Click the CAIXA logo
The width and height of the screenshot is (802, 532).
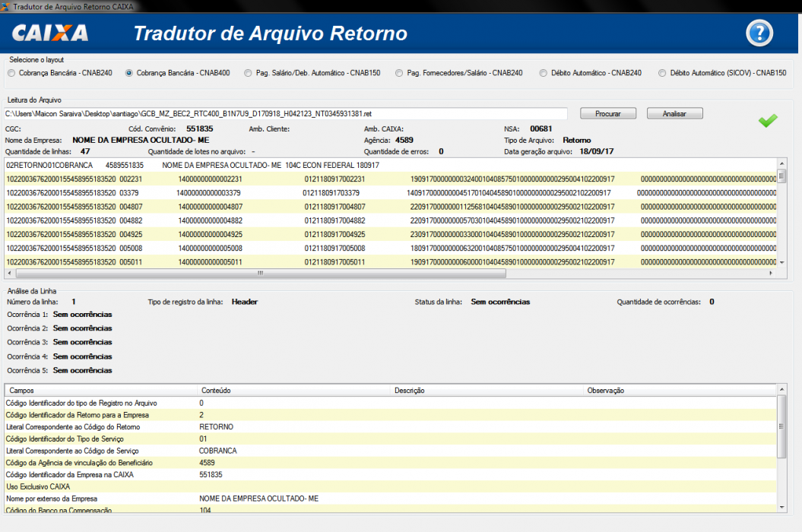[49, 33]
